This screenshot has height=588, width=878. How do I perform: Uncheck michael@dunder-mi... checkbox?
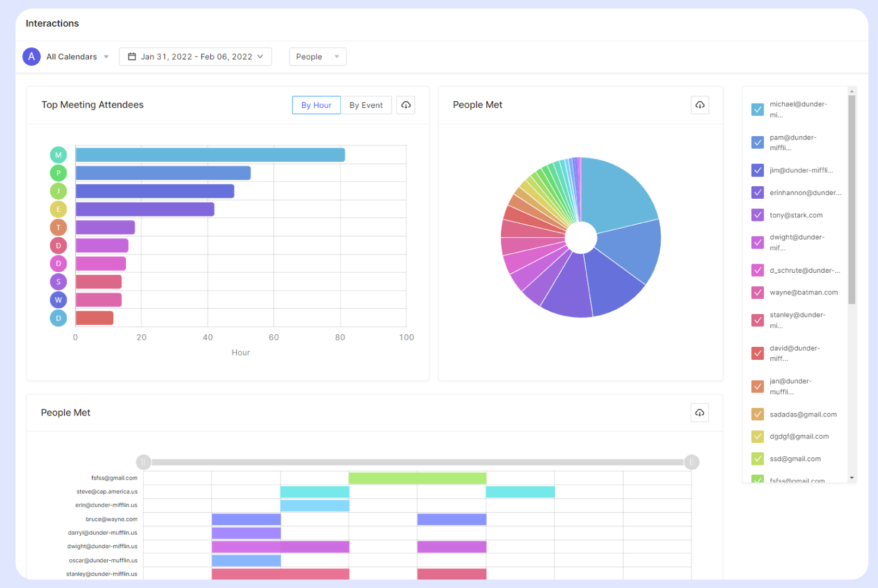point(757,109)
